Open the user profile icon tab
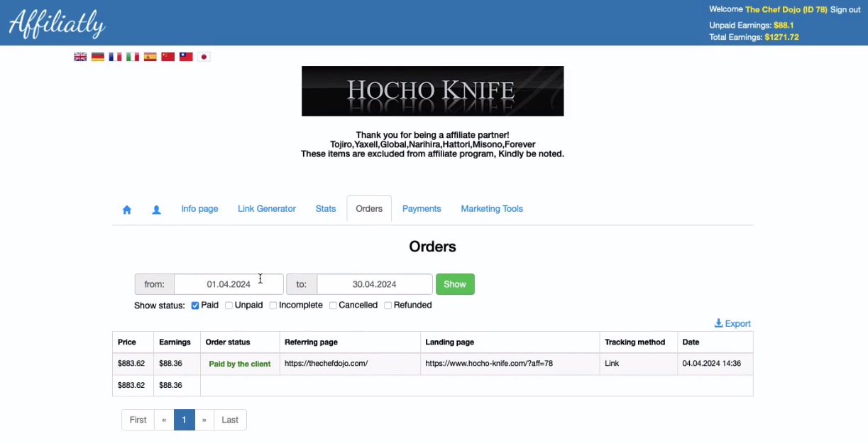 tap(157, 210)
